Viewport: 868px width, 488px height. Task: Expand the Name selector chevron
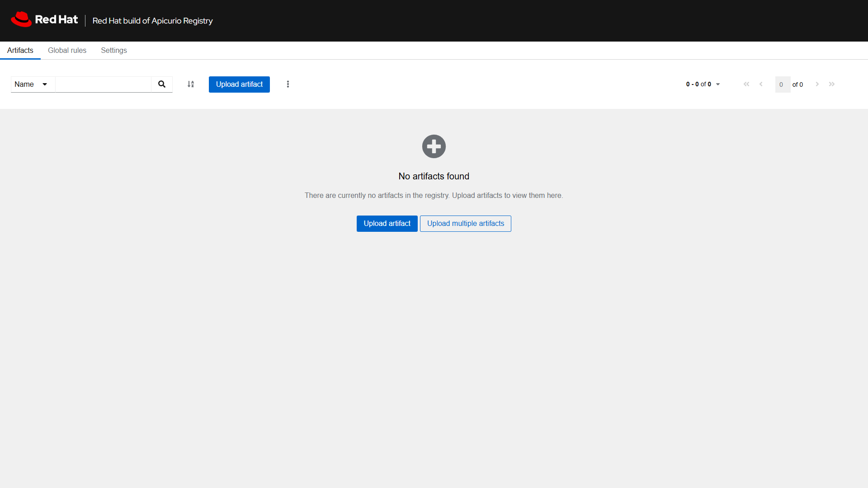pyautogui.click(x=44, y=84)
